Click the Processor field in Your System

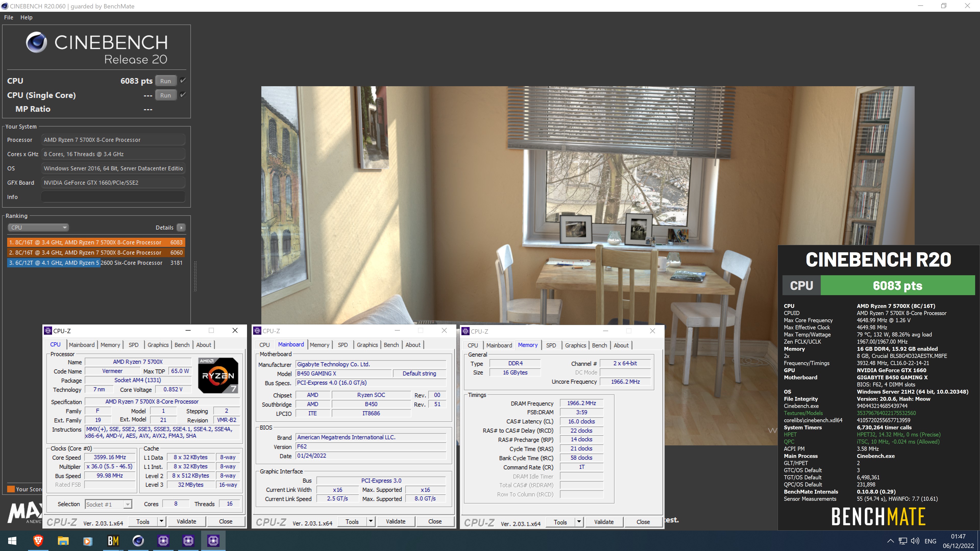[113, 140]
